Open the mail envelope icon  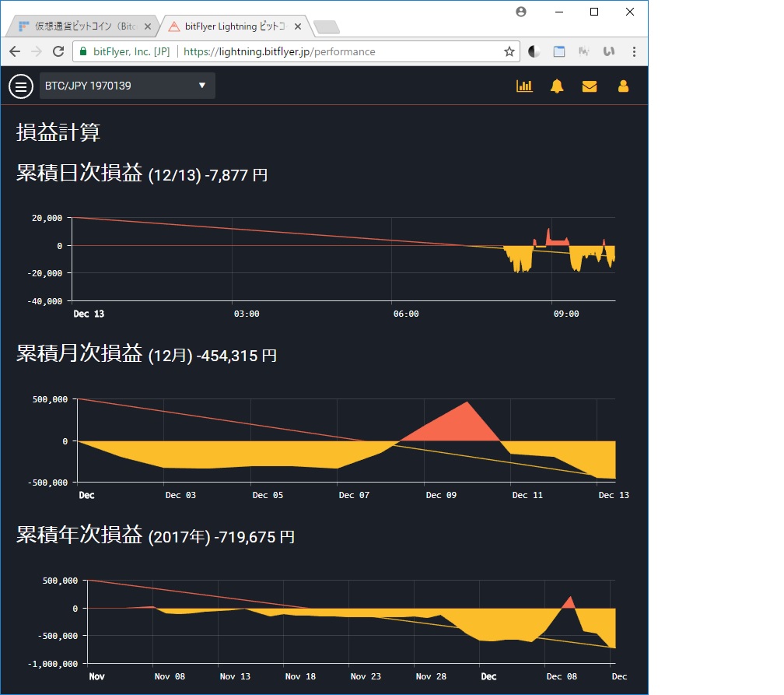click(x=590, y=86)
